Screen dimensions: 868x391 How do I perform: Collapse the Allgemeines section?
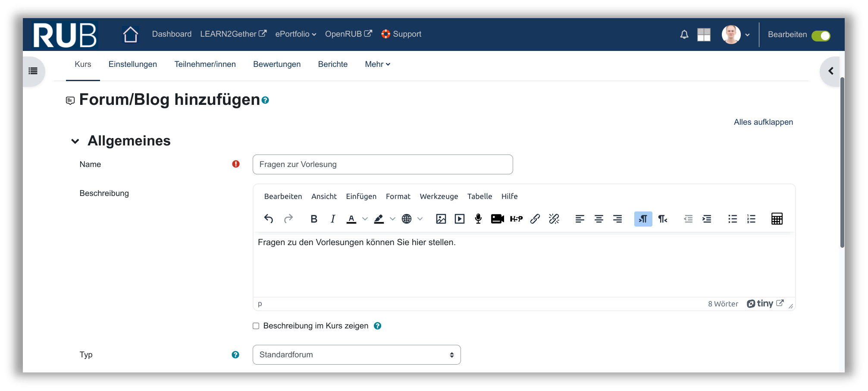(75, 141)
